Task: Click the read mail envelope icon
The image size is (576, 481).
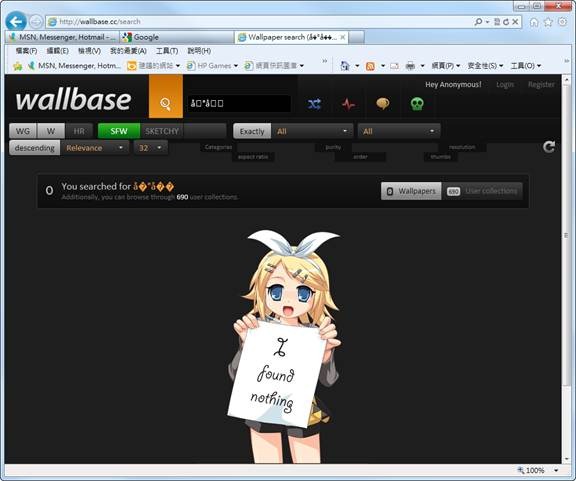Action: (x=395, y=66)
